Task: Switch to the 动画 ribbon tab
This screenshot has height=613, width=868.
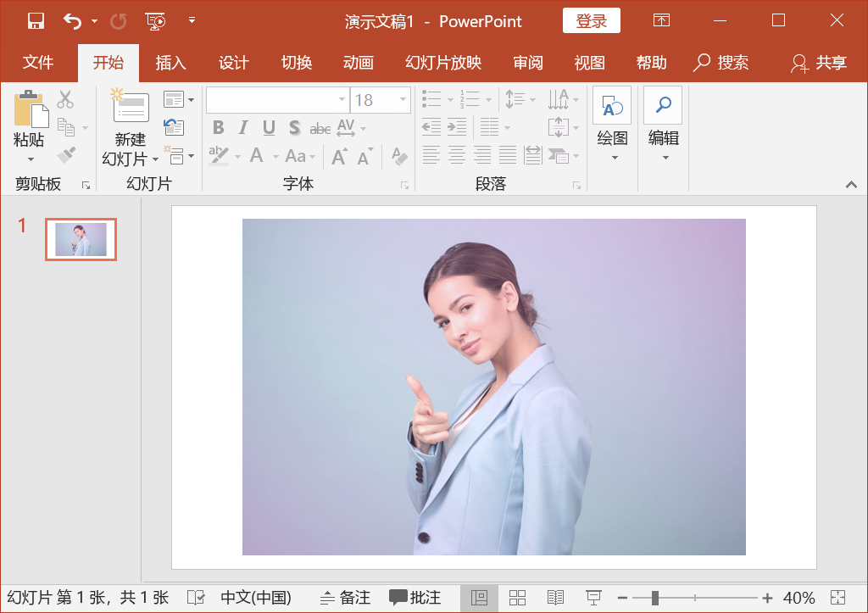Action: click(x=359, y=63)
